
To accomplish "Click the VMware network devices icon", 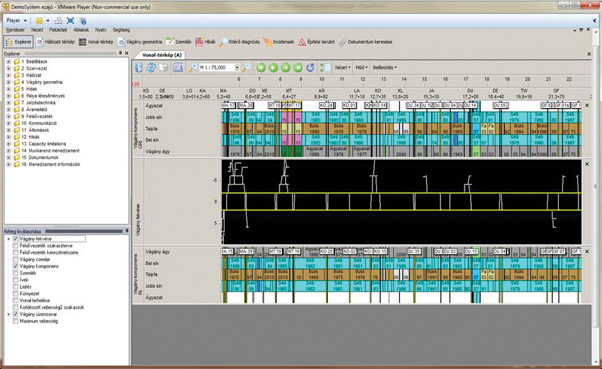I will [58, 21].
